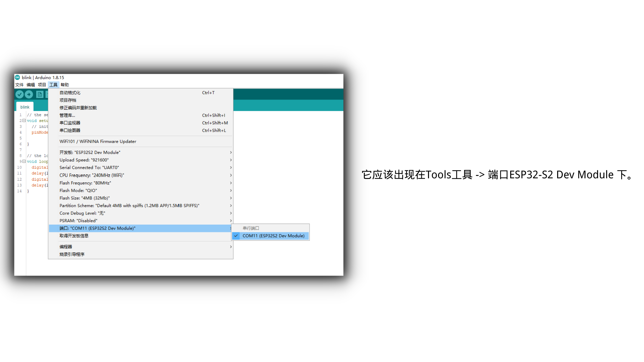Click the highlighted 端口 COM11 menu entry
Viewport: 644px width, 362px height.
(141, 228)
